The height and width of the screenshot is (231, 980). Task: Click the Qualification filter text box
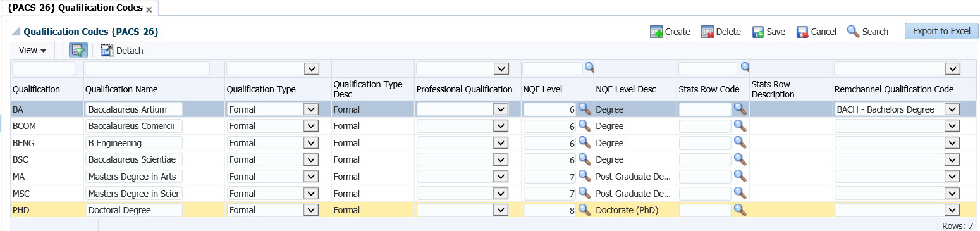(x=44, y=68)
